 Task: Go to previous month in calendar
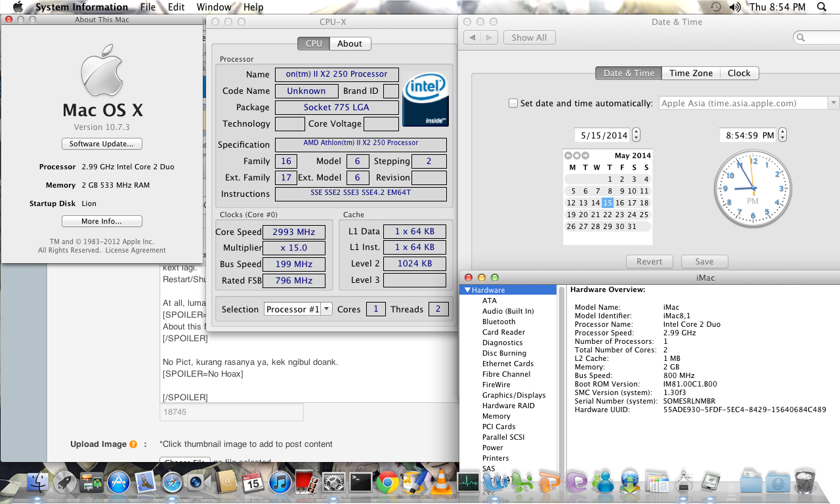coord(568,156)
